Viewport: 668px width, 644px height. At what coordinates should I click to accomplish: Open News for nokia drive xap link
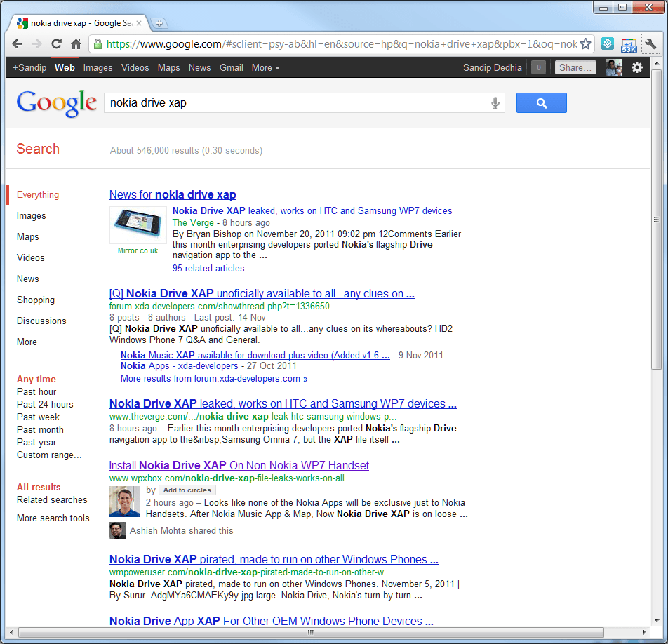click(173, 194)
